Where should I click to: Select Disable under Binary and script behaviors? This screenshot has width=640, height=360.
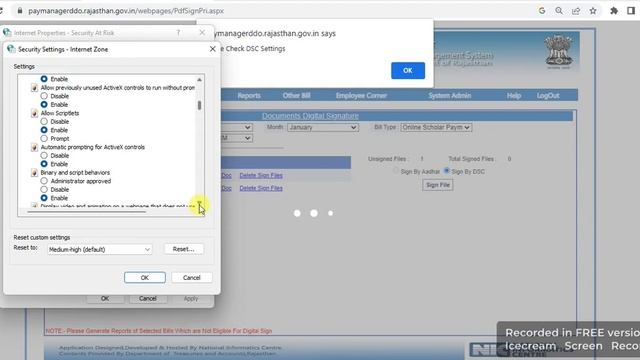tap(44, 189)
